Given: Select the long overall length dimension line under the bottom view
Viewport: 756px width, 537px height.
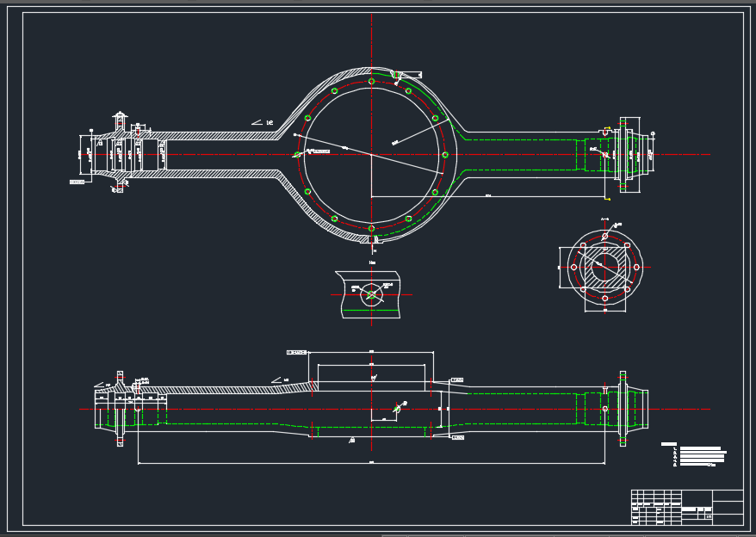Looking at the screenshot, I should tap(371, 463).
